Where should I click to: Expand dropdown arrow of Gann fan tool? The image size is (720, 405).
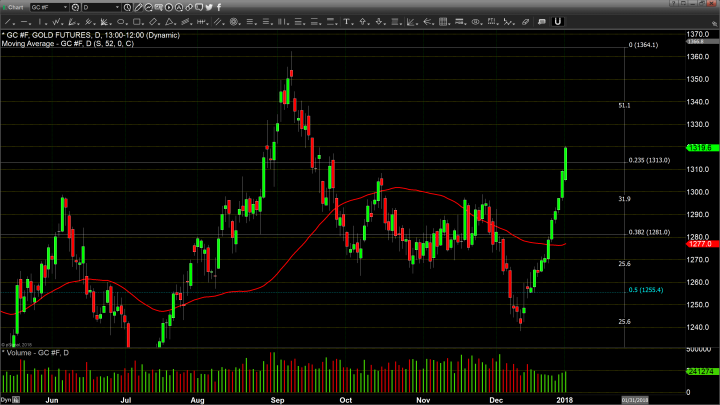pos(417,23)
